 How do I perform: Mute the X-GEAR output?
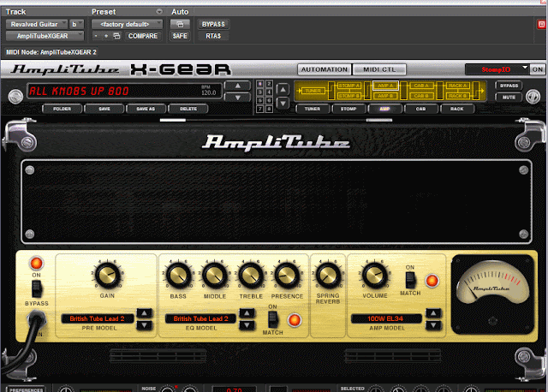(509, 98)
